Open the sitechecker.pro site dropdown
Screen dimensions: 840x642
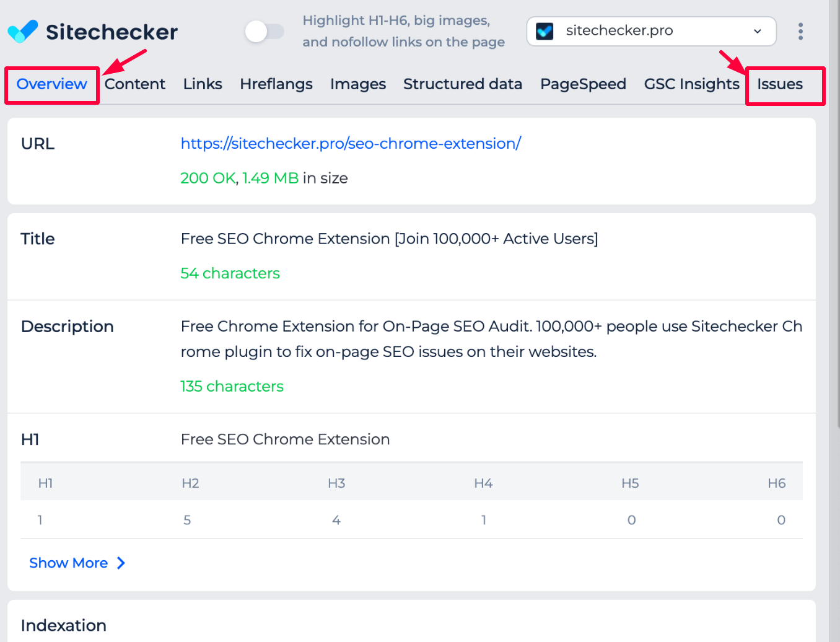point(650,31)
